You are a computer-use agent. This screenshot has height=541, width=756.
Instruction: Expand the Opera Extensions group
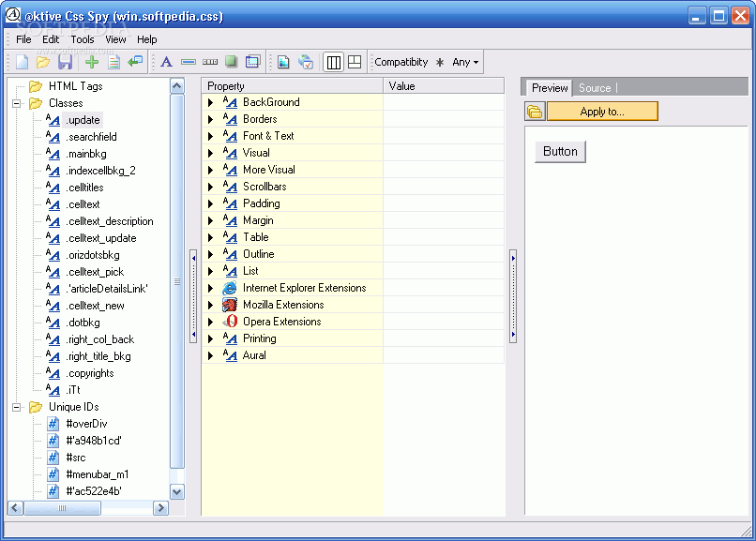click(211, 322)
